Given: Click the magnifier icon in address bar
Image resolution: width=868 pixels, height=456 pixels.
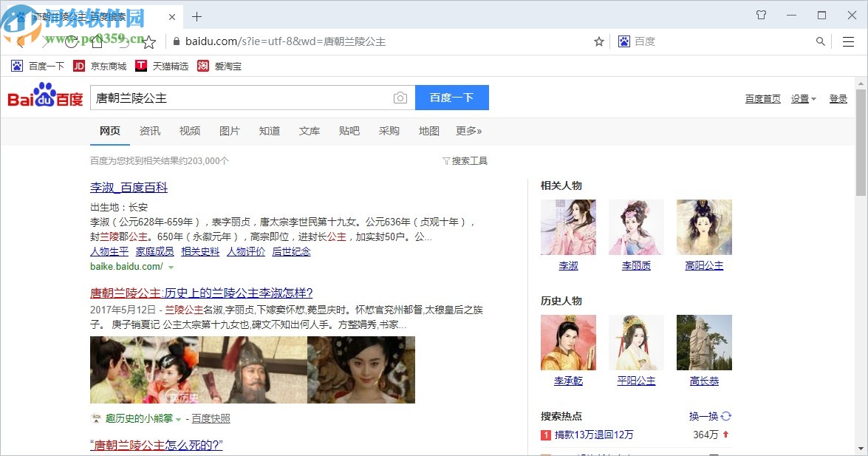Looking at the screenshot, I should click(x=820, y=42).
